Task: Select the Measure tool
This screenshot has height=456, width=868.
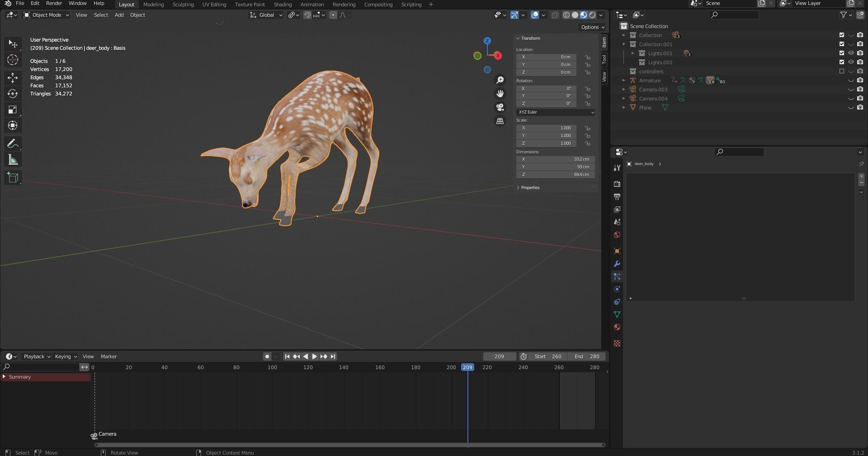Action: [x=13, y=160]
